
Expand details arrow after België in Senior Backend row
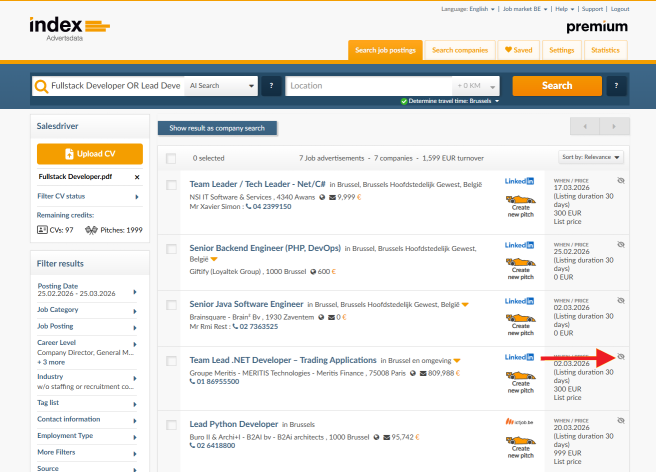[x=214, y=259]
